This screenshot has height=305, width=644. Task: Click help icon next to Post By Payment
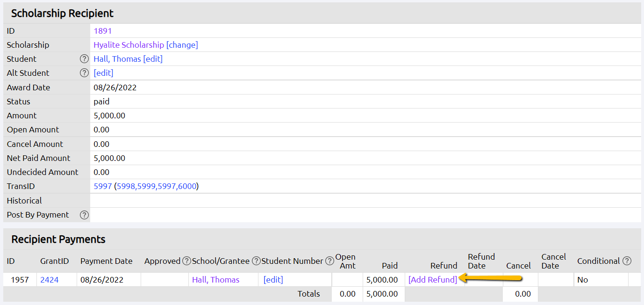(x=84, y=215)
